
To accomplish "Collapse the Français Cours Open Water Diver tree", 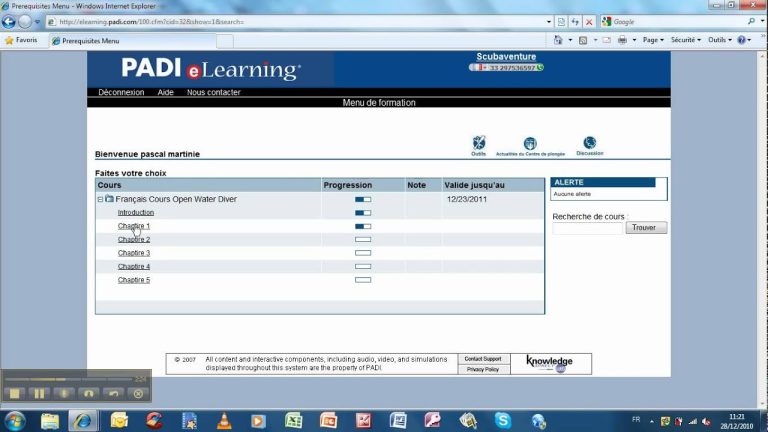I will [x=100, y=199].
